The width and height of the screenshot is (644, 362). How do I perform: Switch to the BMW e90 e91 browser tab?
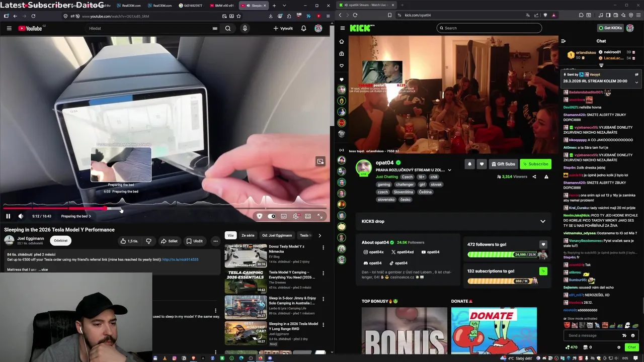point(221,6)
